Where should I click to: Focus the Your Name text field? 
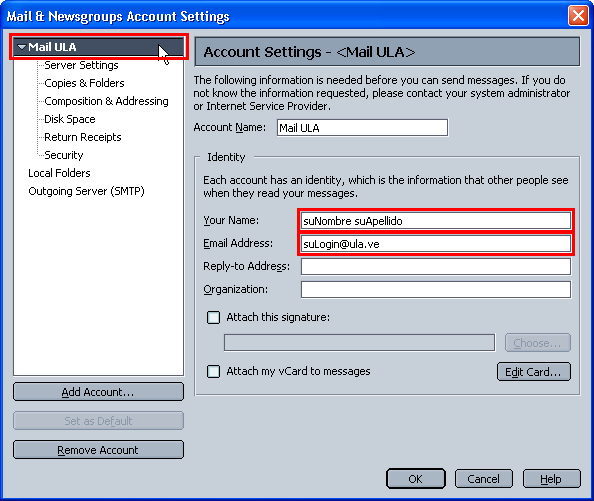tap(436, 221)
